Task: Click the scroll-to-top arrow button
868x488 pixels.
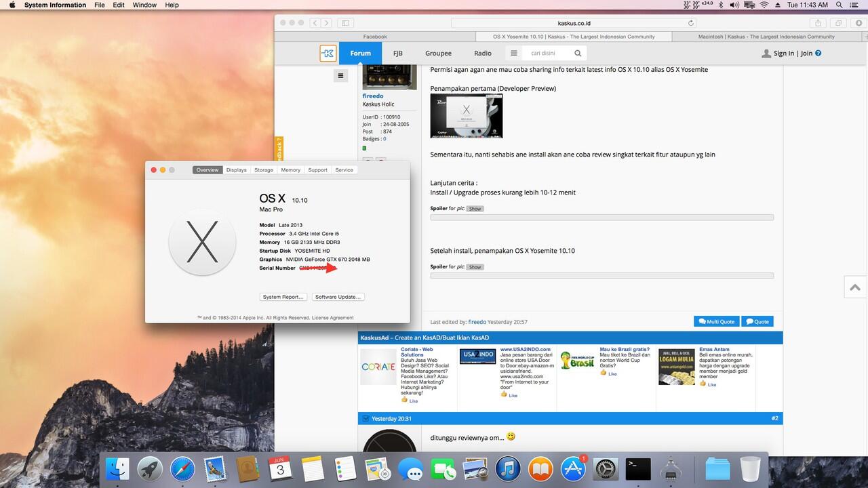Action: (x=855, y=287)
